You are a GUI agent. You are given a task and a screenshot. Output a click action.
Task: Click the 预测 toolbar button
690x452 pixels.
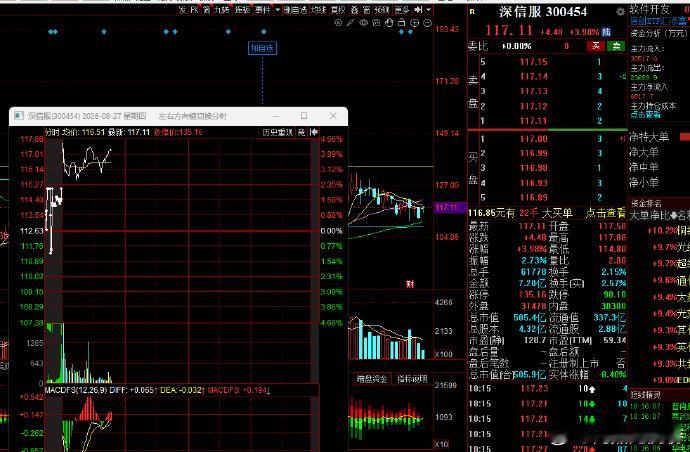click(x=382, y=10)
